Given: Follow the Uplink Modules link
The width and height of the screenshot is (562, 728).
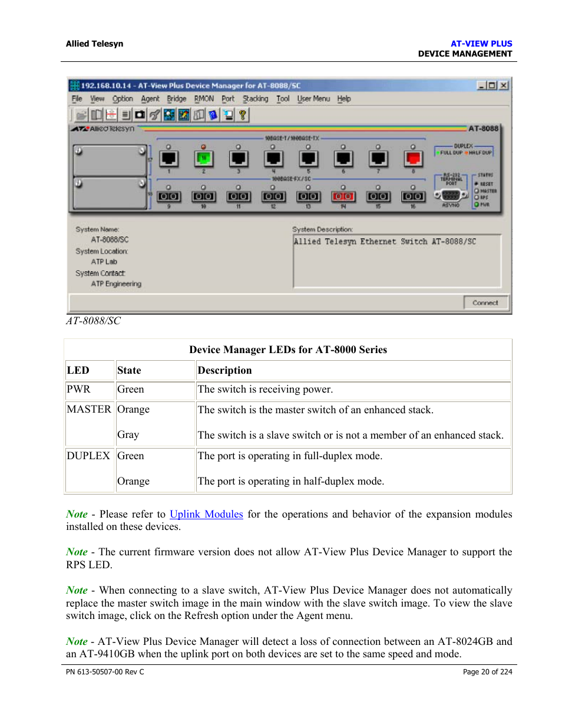Looking at the screenshot, I should click(x=206, y=514).
